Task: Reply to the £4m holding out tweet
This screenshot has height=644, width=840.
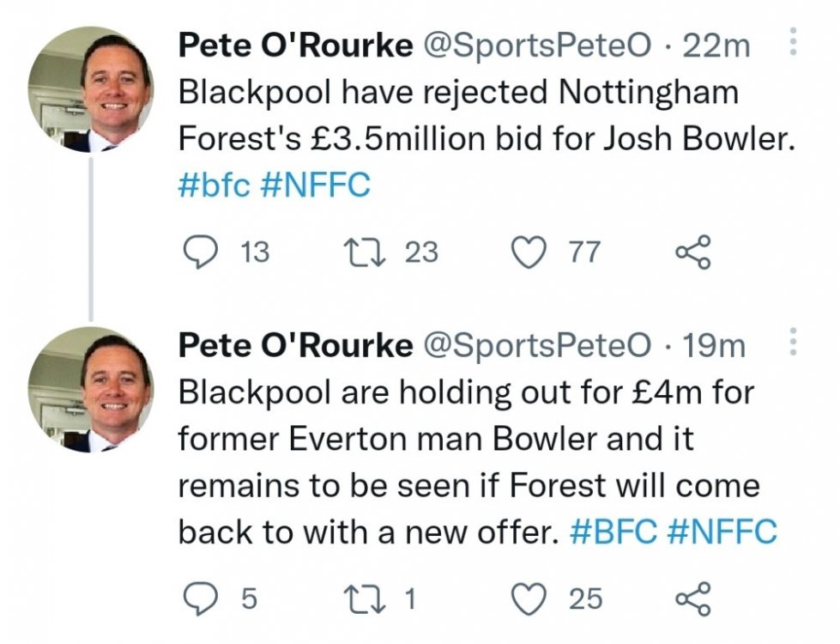Action: (202, 598)
